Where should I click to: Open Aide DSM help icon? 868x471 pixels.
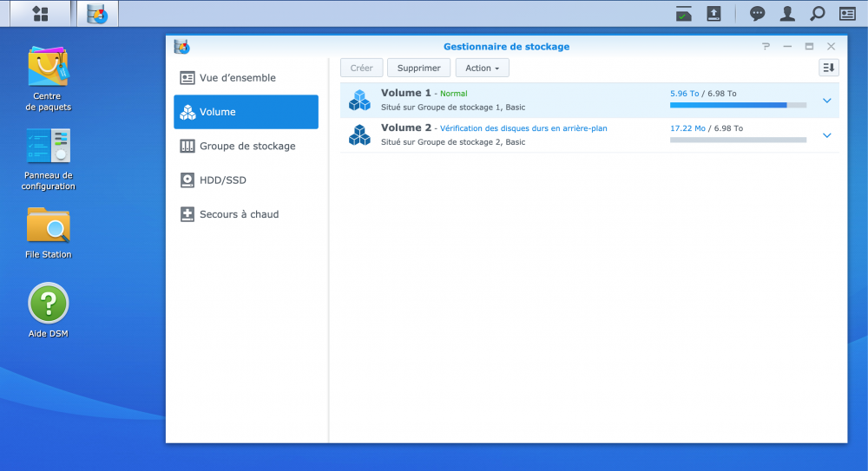48,311
